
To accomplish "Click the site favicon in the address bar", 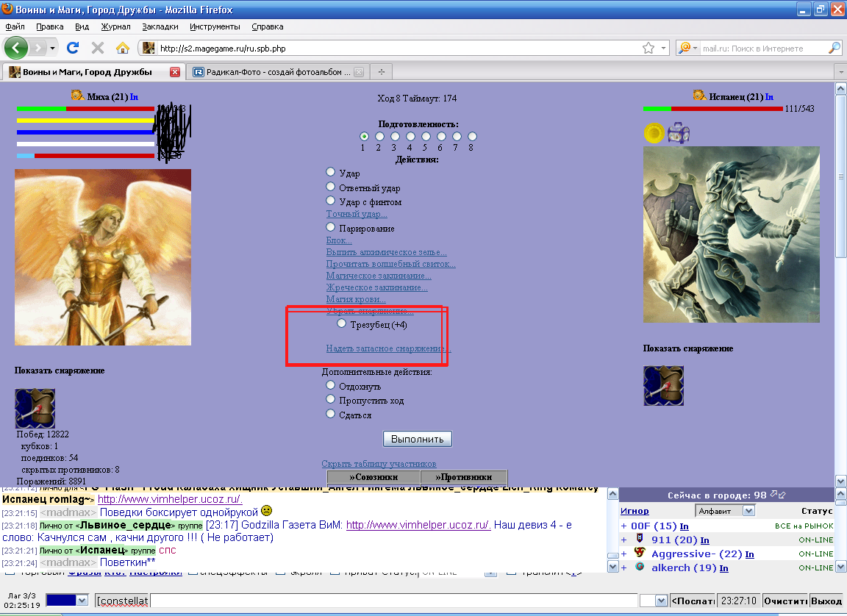I will click(149, 48).
